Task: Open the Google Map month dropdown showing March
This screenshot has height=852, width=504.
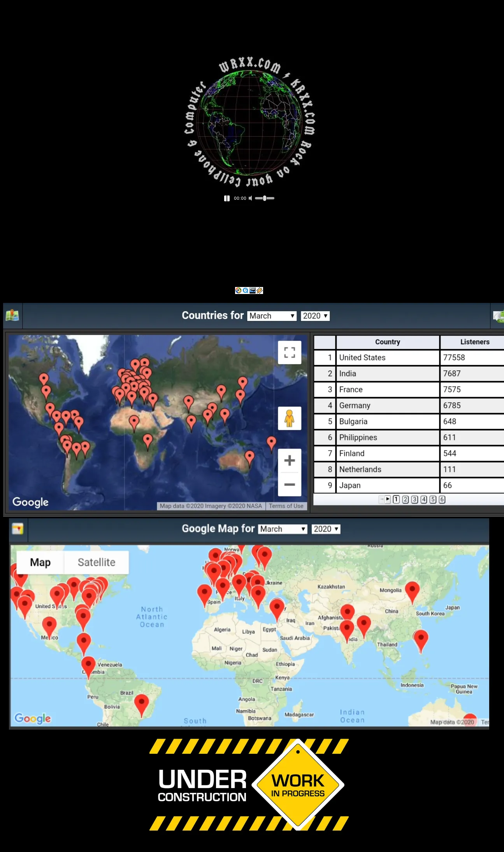Action: pos(283,529)
